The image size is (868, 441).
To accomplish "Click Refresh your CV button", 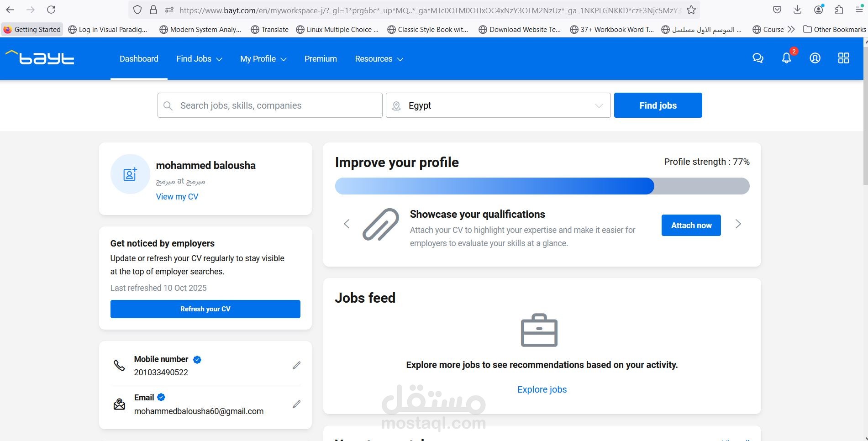I will [x=205, y=309].
